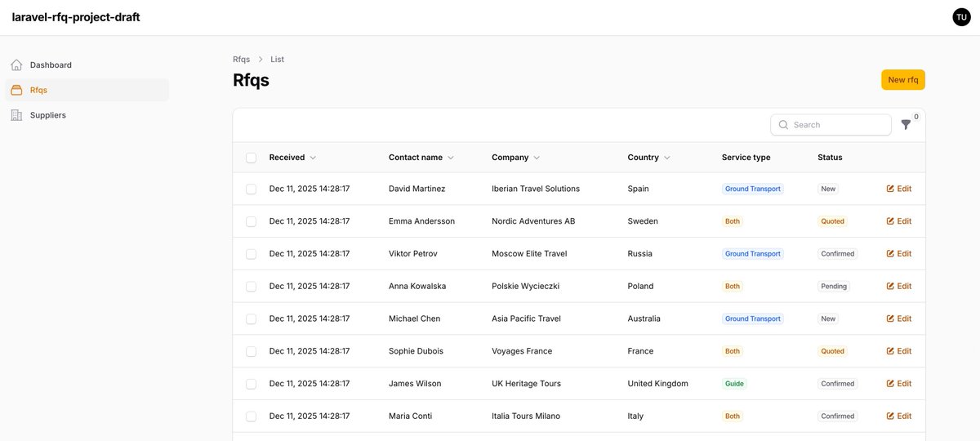Click the Polskie Wycieczki company cell
The height and width of the screenshot is (441, 980).
point(525,287)
